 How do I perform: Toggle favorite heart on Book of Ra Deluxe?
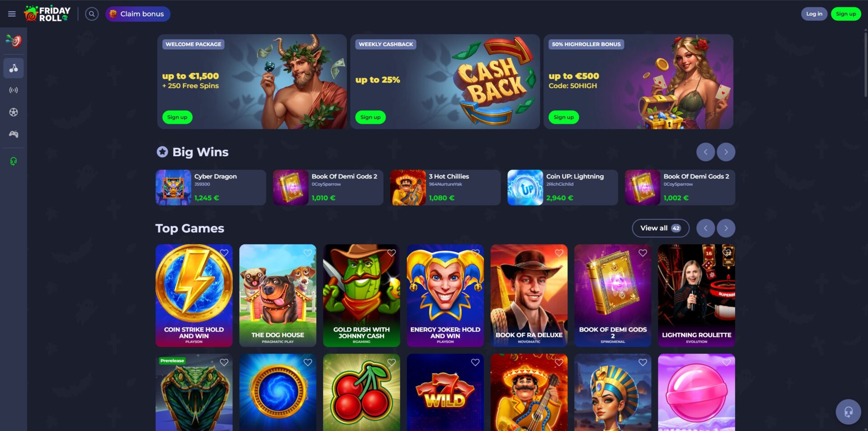click(559, 253)
